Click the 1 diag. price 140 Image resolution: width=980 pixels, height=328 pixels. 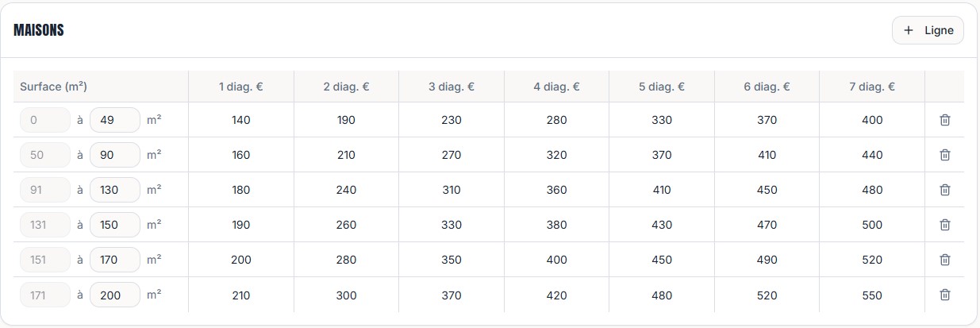(240, 120)
